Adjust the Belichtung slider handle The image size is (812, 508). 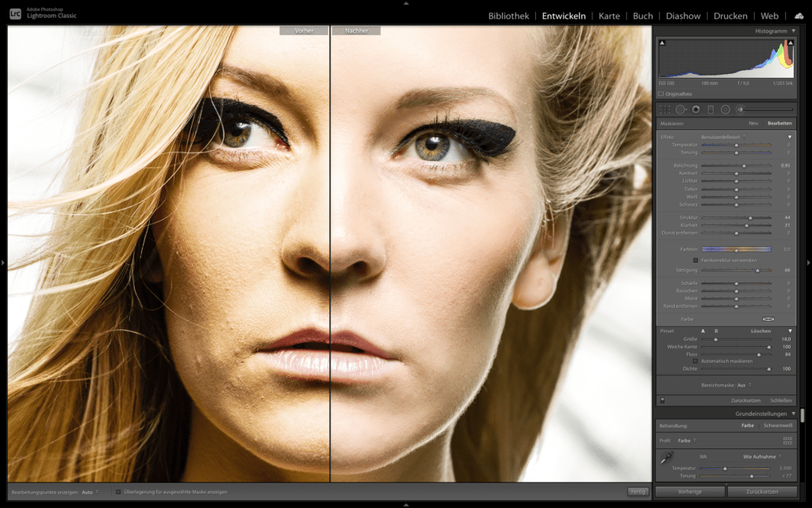744,166
